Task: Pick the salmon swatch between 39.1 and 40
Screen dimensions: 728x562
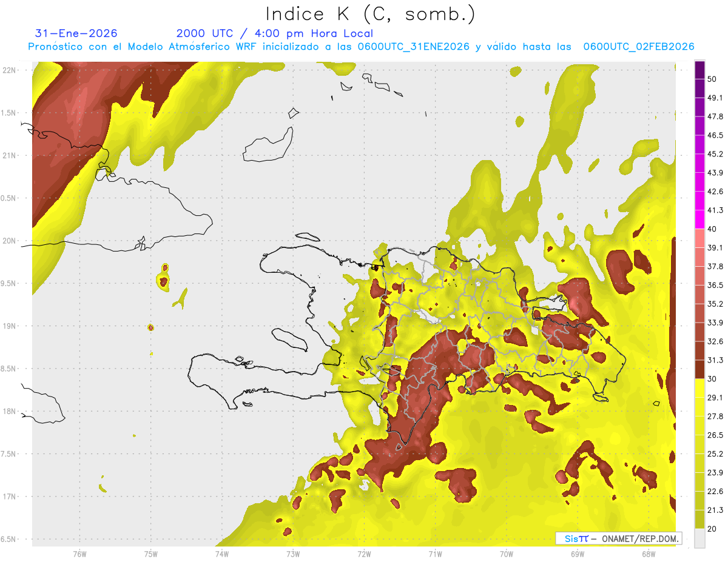Action: [699, 238]
